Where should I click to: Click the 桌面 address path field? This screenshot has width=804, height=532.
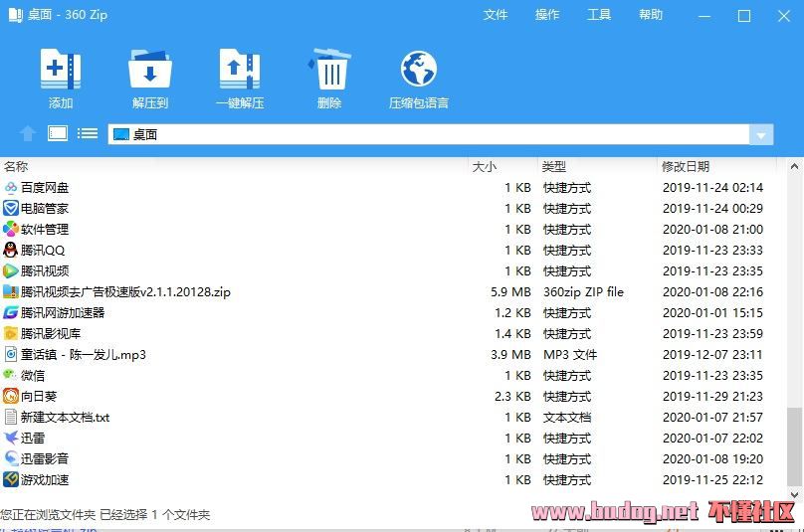click(x=429, y=135)
